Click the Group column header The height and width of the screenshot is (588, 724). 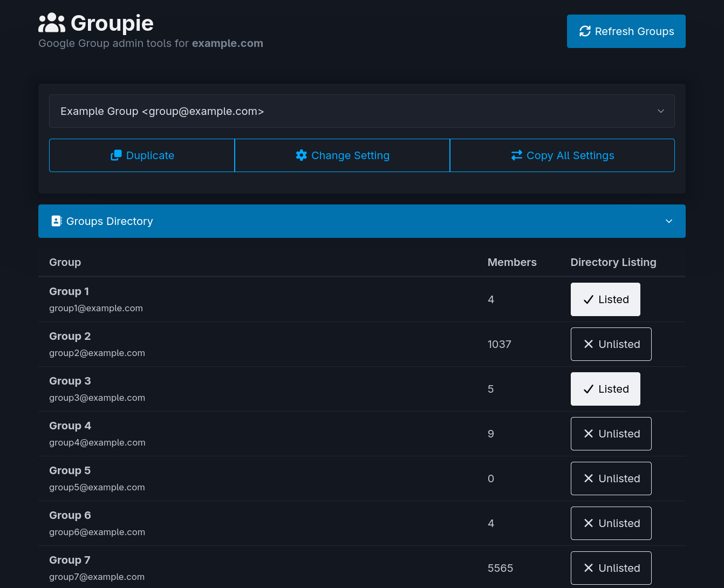[x=65, y=262]
